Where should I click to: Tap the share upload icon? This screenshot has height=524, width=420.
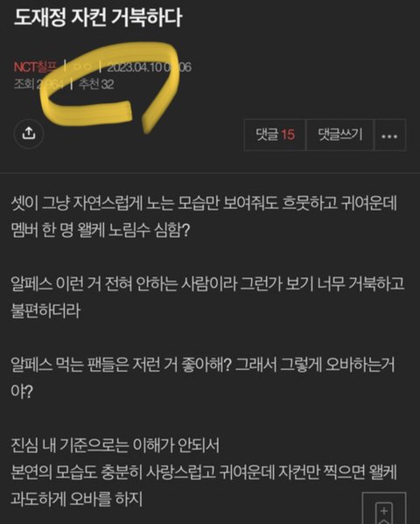pyautogui.click(x=29, y=134)
